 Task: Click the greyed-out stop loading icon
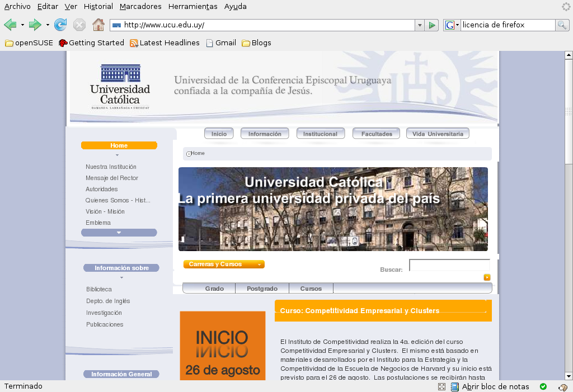tap(79, 25)
